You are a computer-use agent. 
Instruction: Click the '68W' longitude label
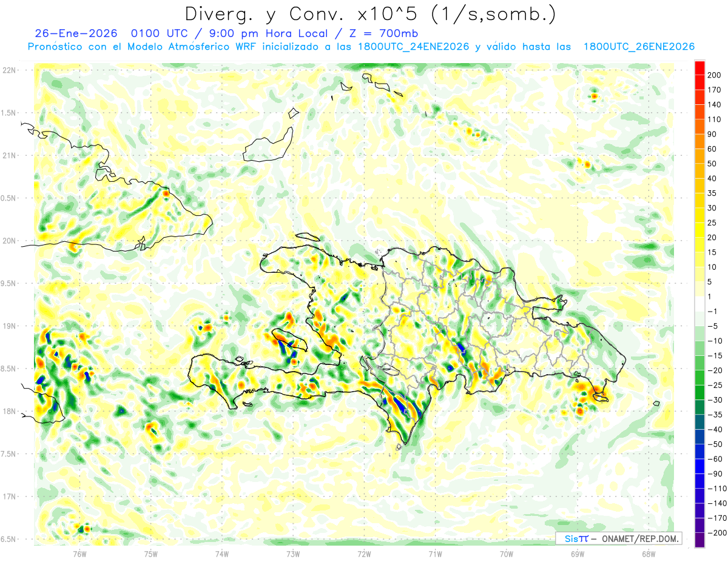coord(649,554)
